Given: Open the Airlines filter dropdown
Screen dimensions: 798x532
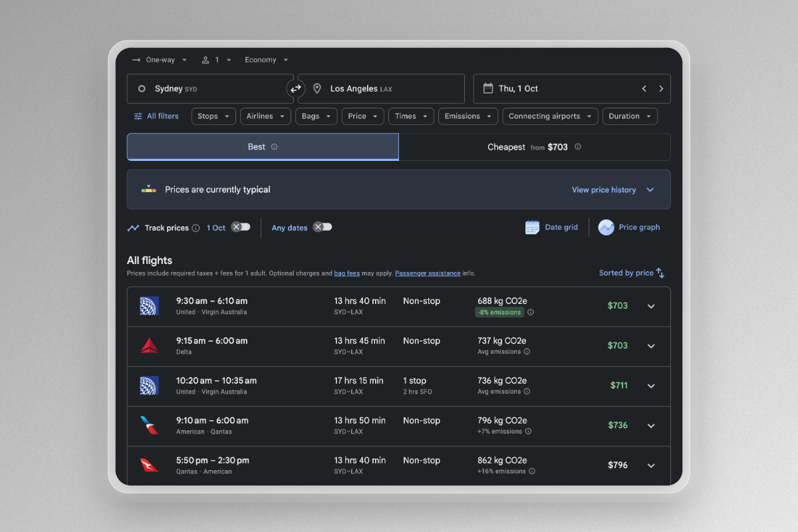Looking at the screenshot, I should [x=265, y=116].
